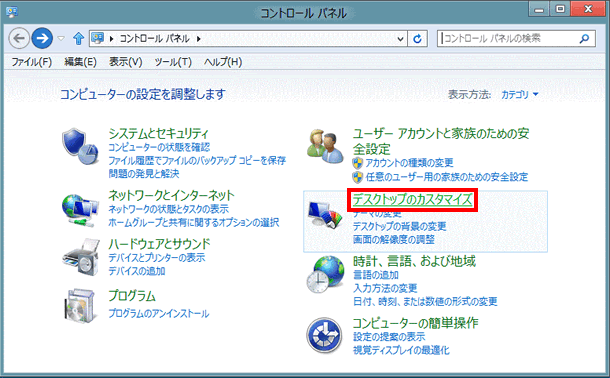
Task: Open ユーザー アカウントと家族のための安全設定 heading
Action: (x=441, y=141)
